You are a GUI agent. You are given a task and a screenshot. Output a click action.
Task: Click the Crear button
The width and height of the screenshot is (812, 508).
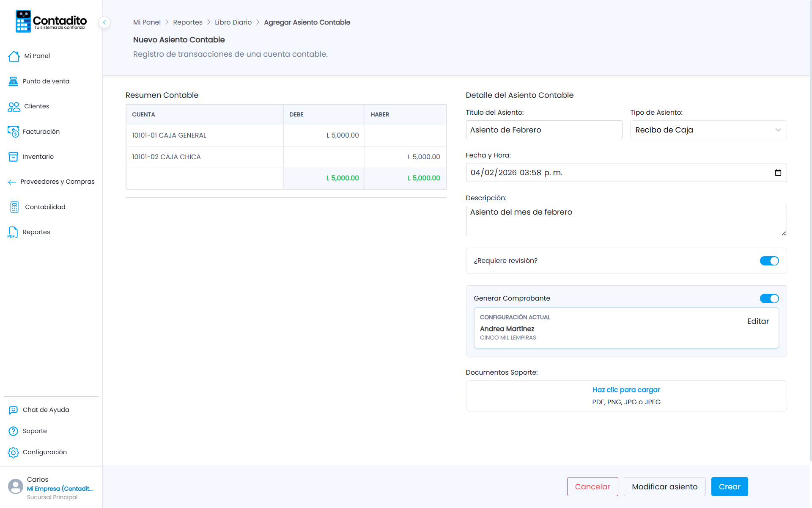click(730, 487)
